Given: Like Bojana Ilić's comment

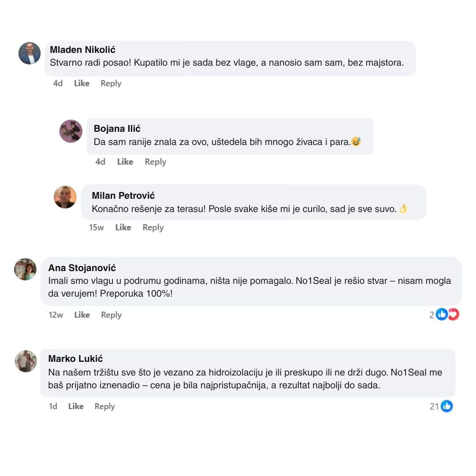Looking at the screenshot, I should pos(125,162).
